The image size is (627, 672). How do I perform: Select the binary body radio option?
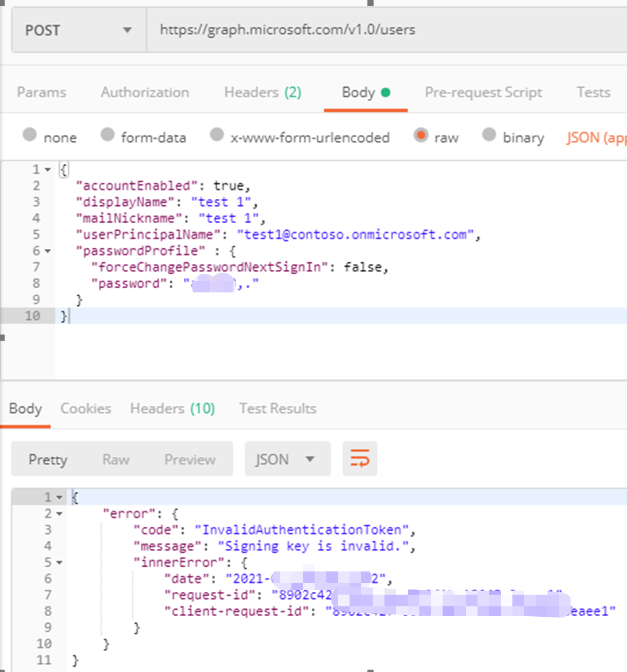pos(489,135)
